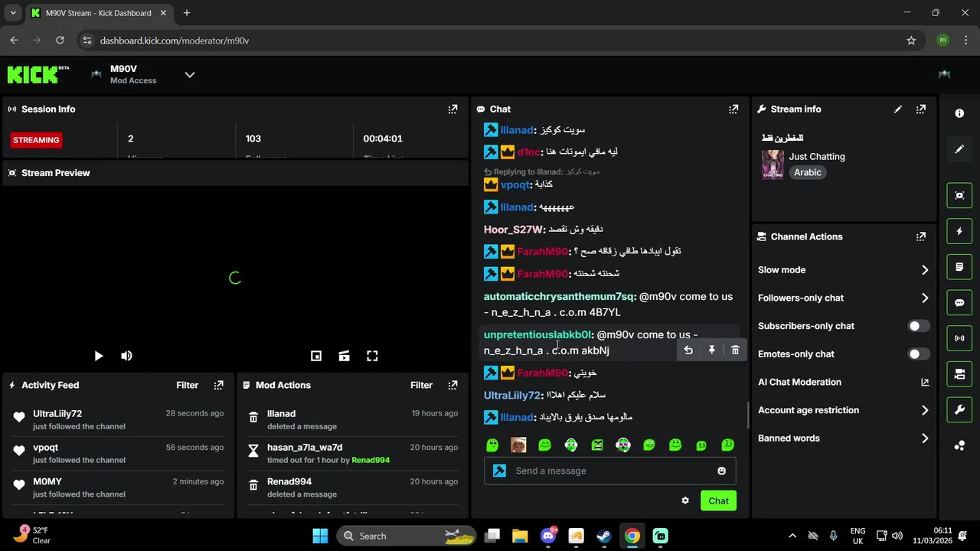Bookmark this page with the star

point(911,41)
